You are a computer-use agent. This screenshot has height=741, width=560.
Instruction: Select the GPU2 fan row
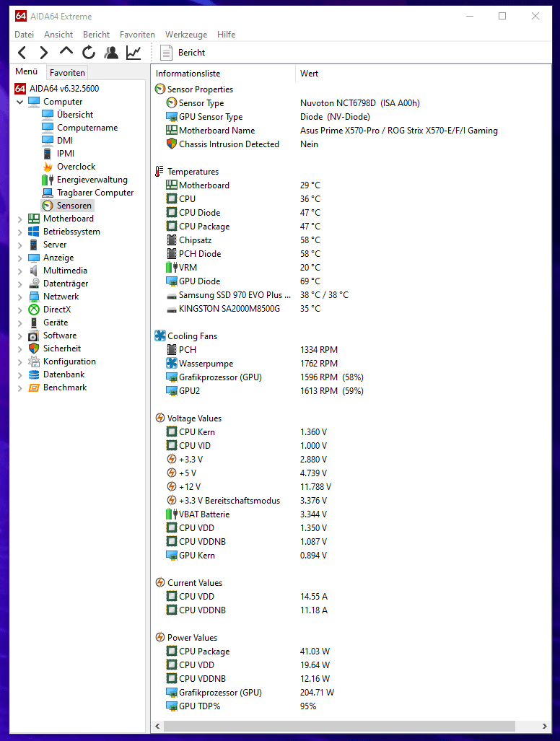coord(189,391)
